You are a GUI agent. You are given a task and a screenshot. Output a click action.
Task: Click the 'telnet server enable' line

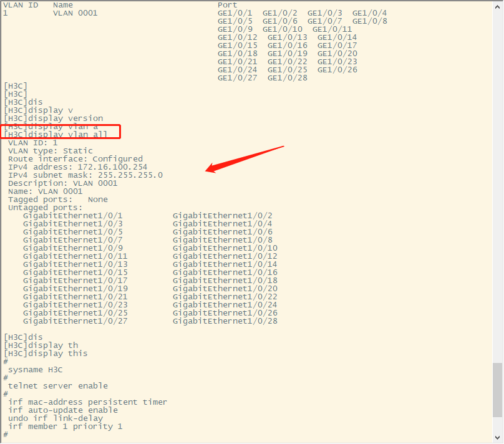pos(58,386)
